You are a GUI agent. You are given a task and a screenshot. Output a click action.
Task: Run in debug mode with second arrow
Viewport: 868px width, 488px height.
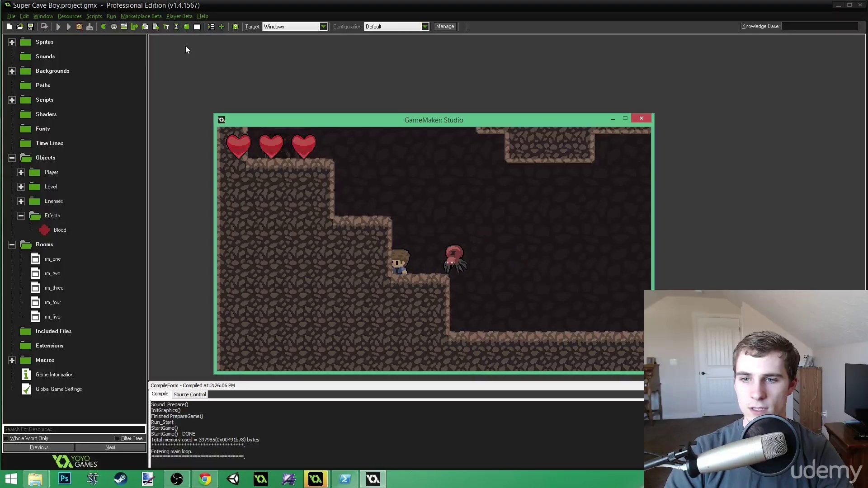68,27
